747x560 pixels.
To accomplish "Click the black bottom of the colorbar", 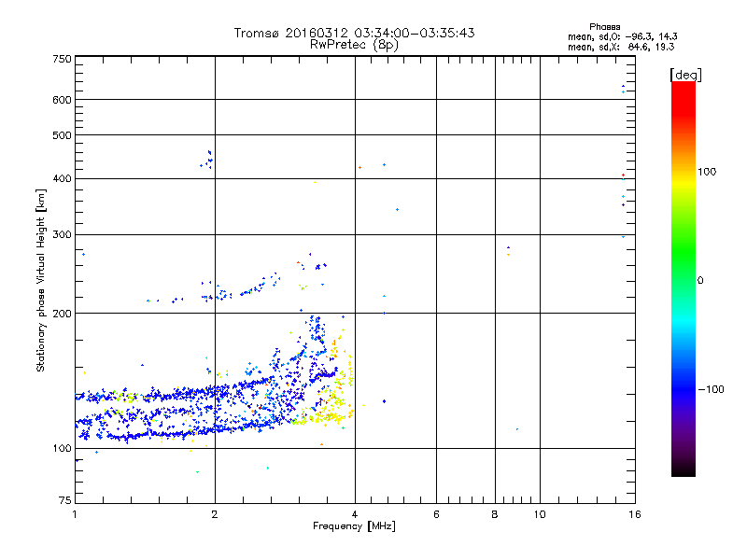I will (684, 469).
